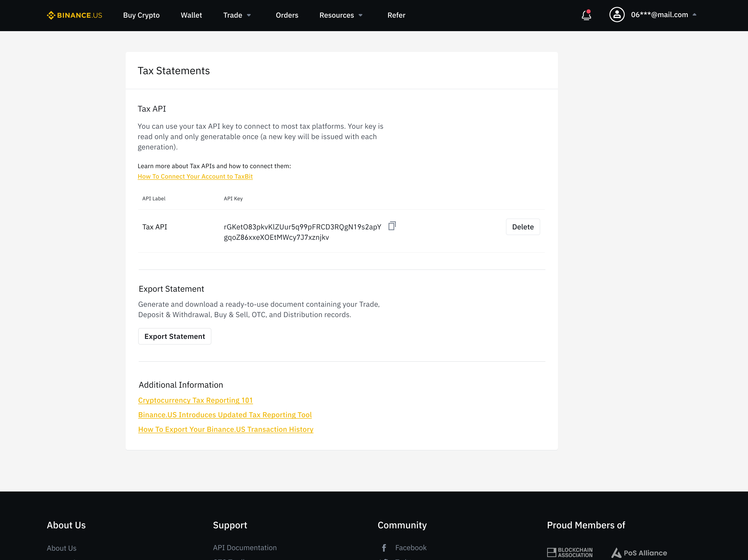
Task: Click the Community footer heading
Action: pyautogui.click(x=402, y=525)
